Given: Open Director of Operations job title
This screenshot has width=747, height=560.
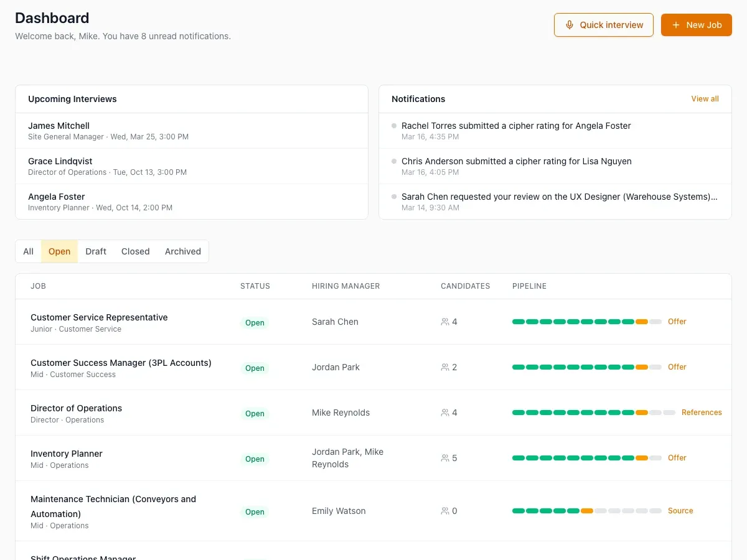Looking at the screenshot, I should tap(76, 408).
